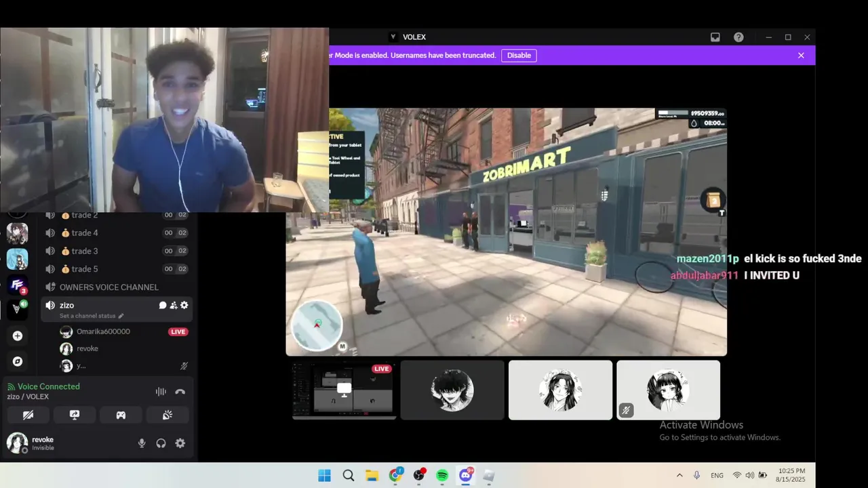Screen dimensions: 868x488
Task: Select the long-haired avatar participant tile
Action: click(560, 390)
